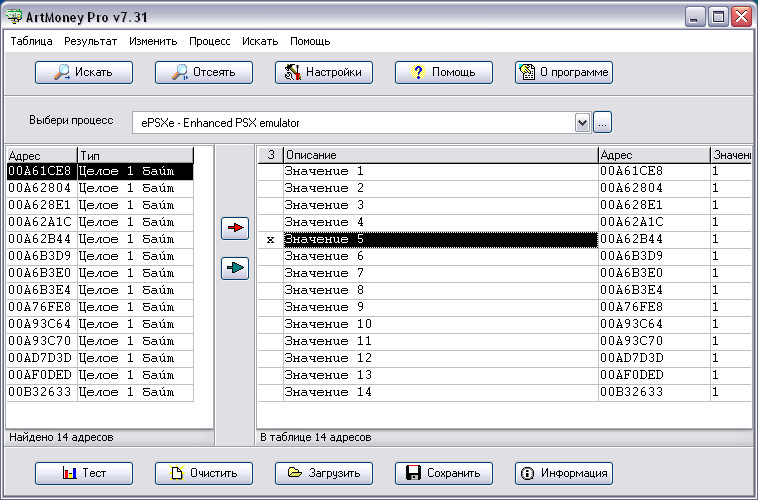This screenshot has height=500, width=758.
Task: Click the Описание column header
Action: tap(440, 155)
